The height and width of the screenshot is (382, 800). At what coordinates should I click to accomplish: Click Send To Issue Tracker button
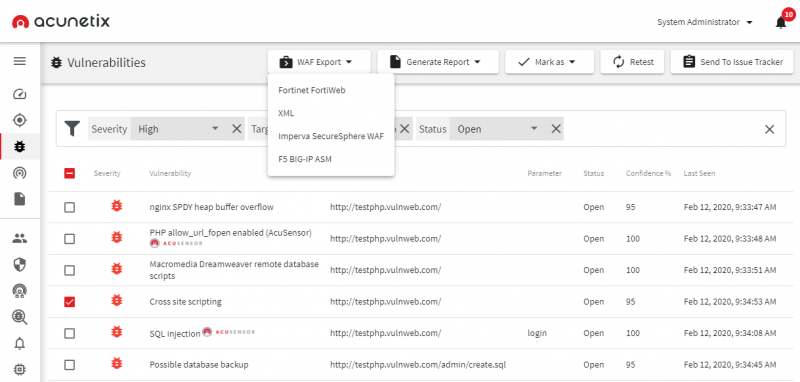click(732, 62)
